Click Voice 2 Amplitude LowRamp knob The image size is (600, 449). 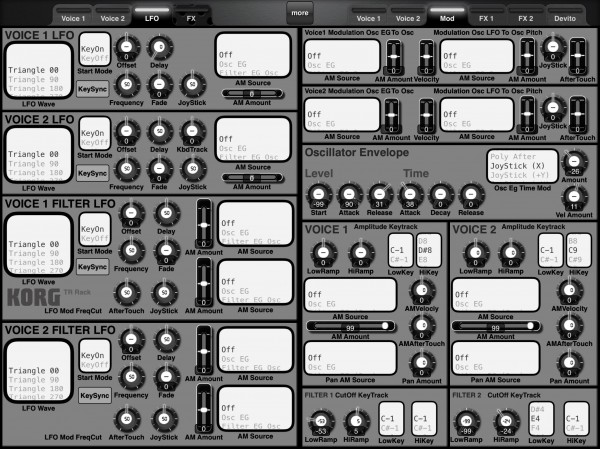pos(476,254)
